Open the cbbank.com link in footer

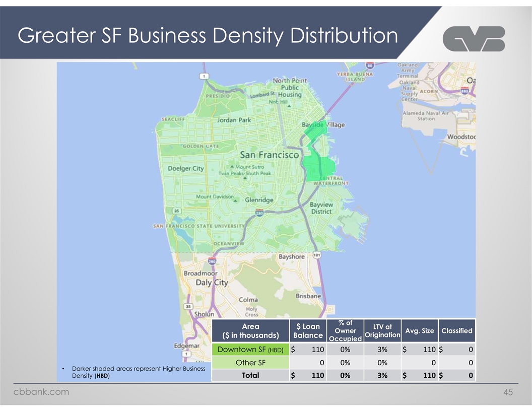(41, 393)
